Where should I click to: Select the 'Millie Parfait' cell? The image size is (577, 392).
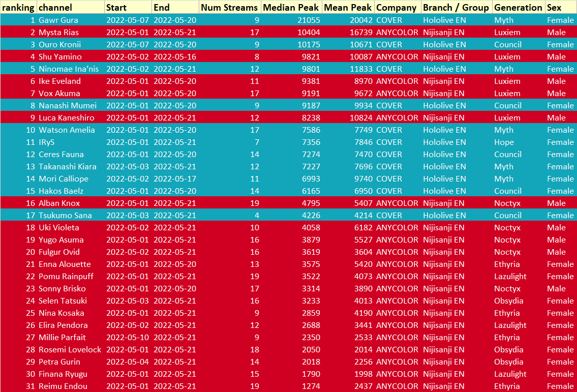[70, 338]
